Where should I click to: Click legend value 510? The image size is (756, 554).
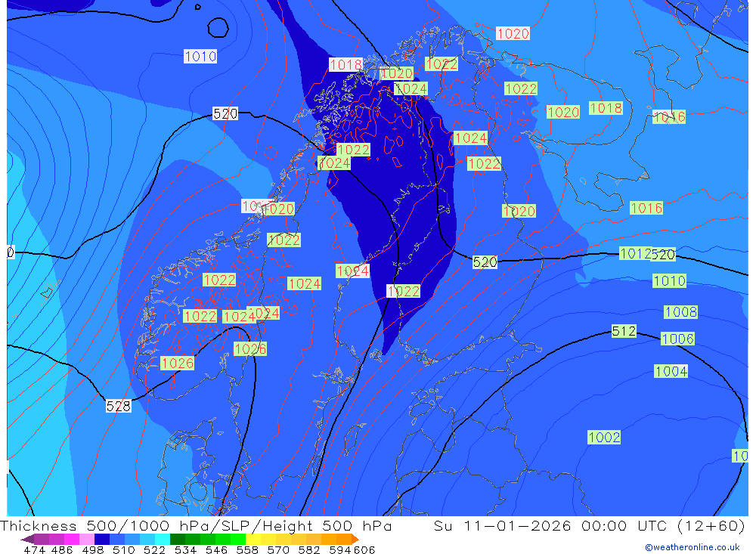coord(124,550)
